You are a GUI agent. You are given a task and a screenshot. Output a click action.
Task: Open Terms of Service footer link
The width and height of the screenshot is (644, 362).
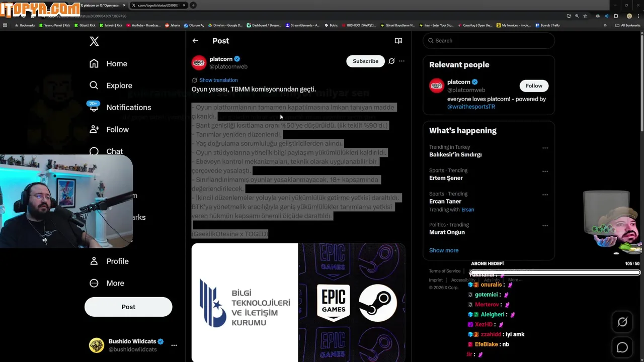(x=445, y=271)
